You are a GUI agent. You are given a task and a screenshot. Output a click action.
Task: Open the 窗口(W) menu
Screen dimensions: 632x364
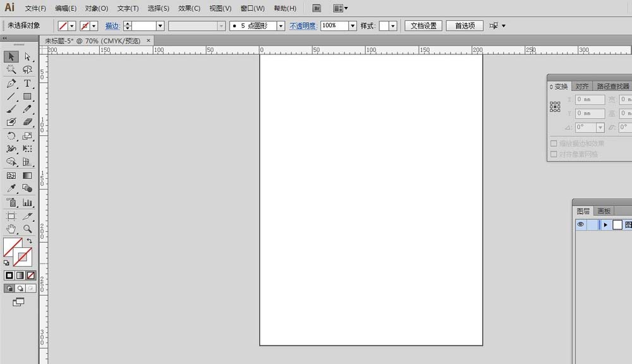253,8
